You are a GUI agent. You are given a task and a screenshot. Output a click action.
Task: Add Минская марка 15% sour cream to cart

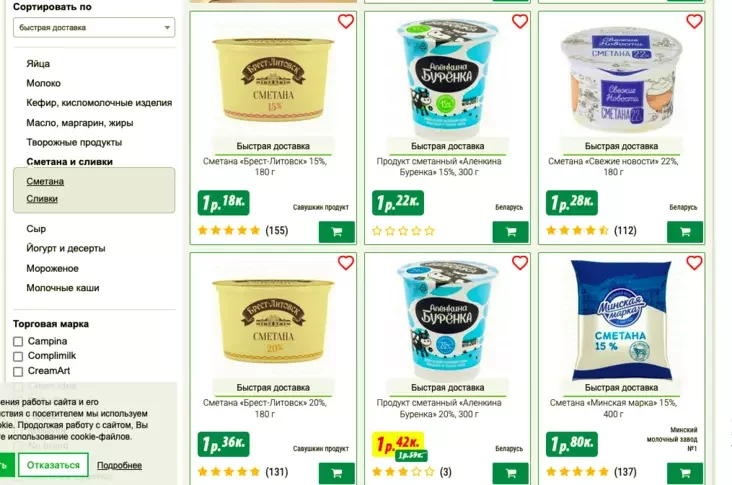coord(685,473)
